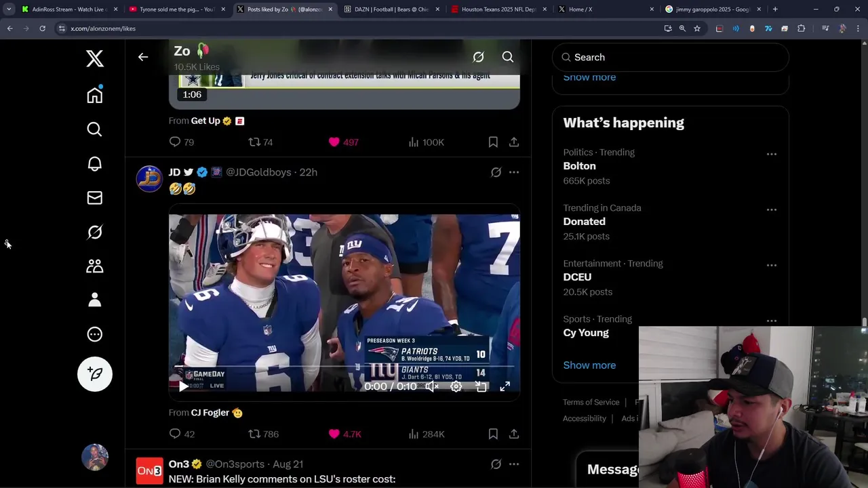Open tab search dropdown arrow
Screen dimensions: 868x488
(8, 9)
